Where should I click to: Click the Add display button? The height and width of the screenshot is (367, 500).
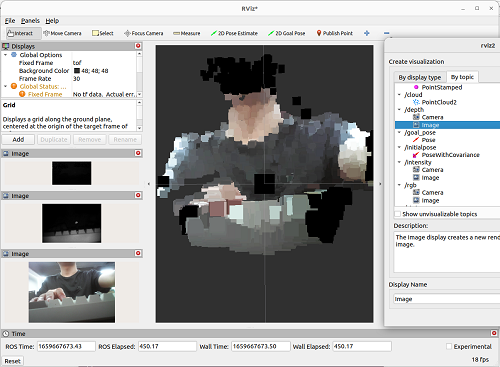18,140
